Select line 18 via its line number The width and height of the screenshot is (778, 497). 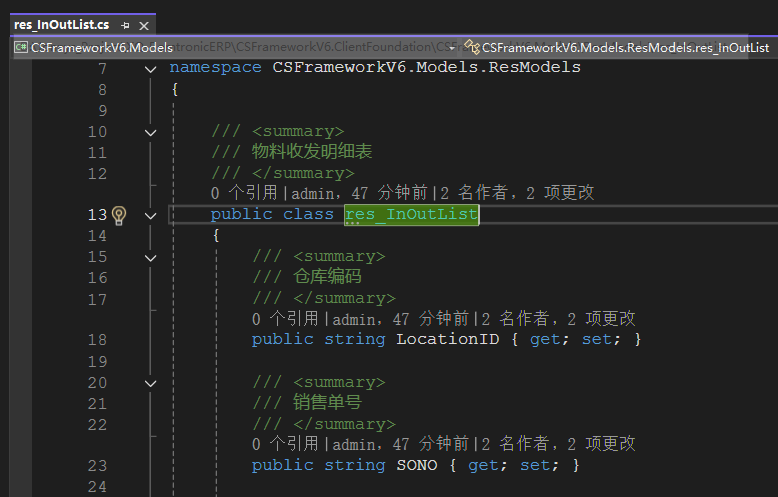[x=97, y=340]
